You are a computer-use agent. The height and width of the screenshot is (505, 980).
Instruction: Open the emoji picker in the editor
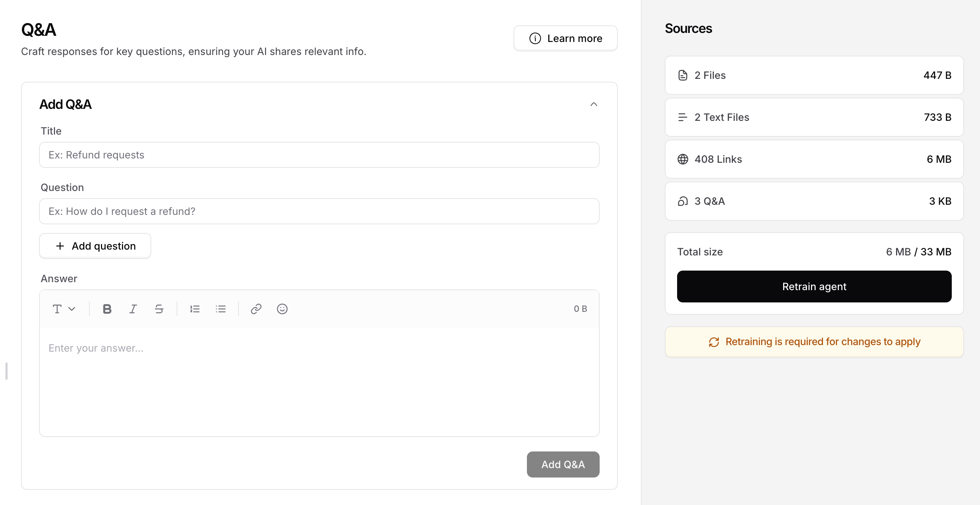pos(282,309)
